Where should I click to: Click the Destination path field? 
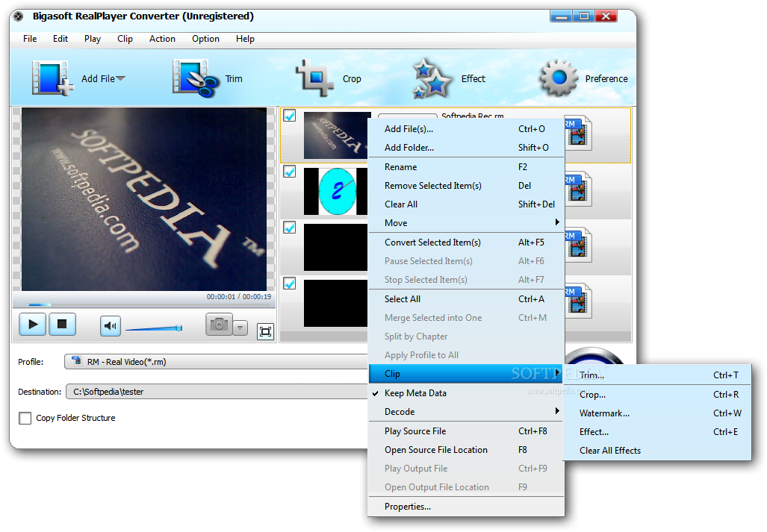pos(217,392)
